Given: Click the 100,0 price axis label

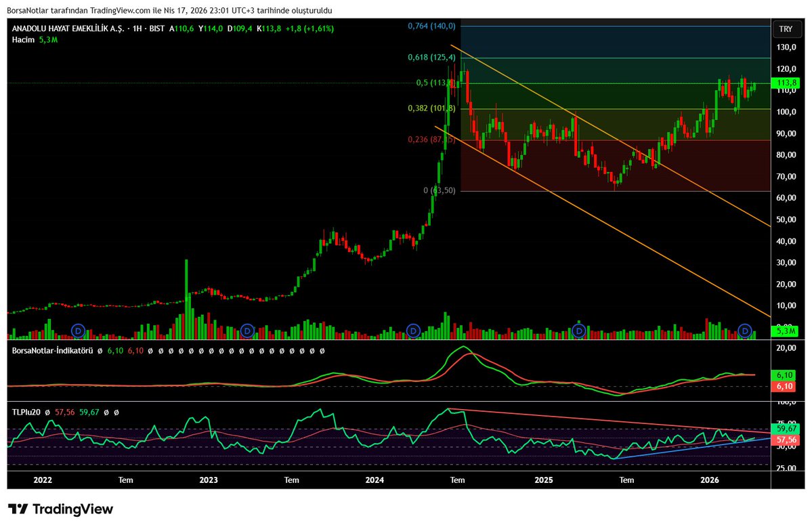Looking at the screenshot, I should (786, 112).
